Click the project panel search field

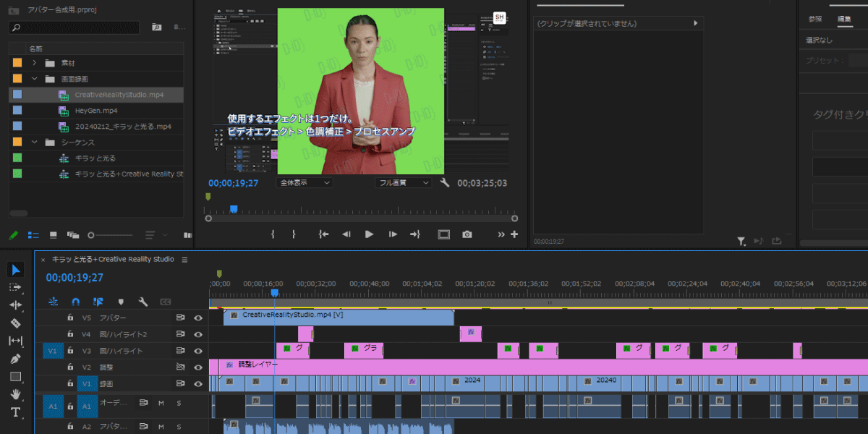pos(75,27)
